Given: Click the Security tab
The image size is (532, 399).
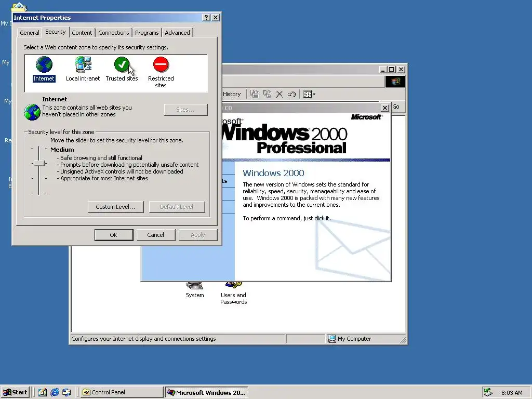Looking at the screenshot, I should [x=55, y=32].
